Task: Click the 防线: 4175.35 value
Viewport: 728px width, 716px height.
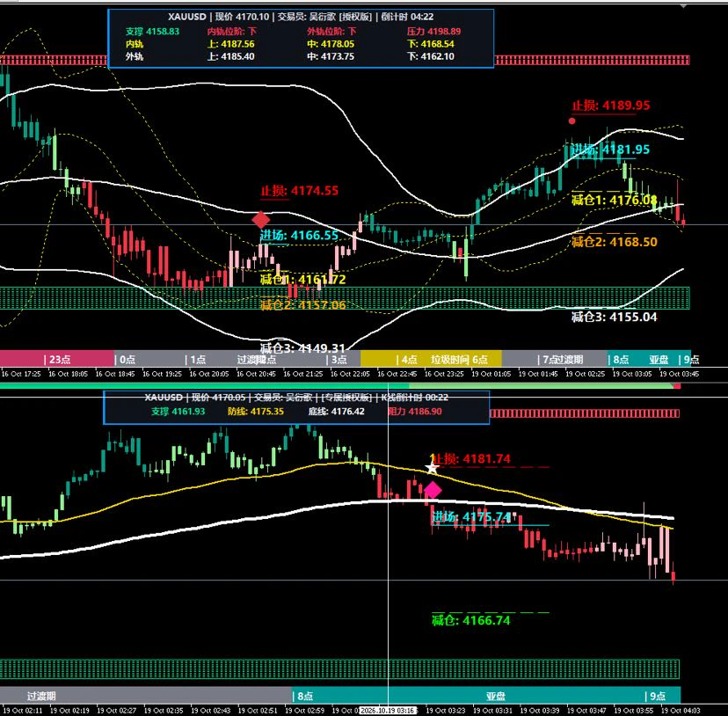Action: point(256,411)
